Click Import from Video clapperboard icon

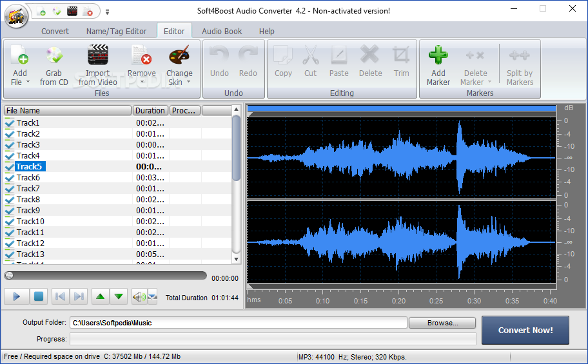click(98, 55)
